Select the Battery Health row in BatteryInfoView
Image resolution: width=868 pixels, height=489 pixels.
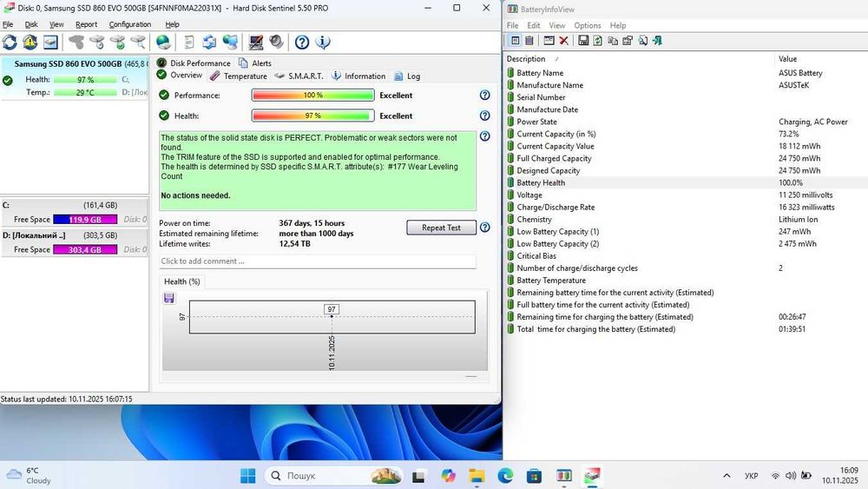(x=687, y=182)
